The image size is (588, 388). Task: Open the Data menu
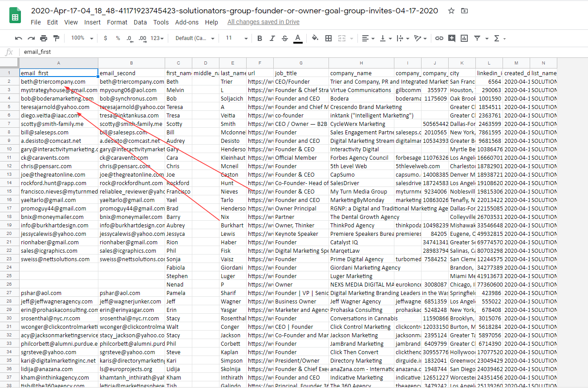[x=140, y=22]
